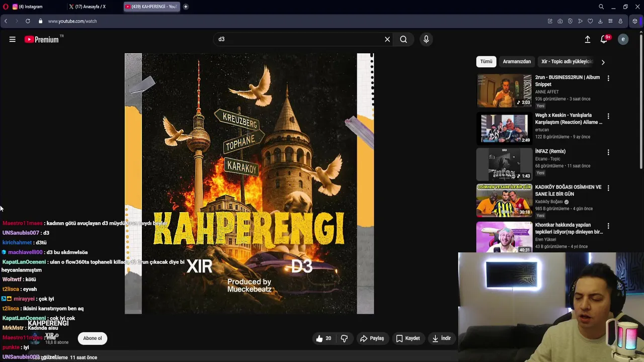Open options for KADIKÖY BOĞASI video

pyautogui.click(x=608, y=188)
